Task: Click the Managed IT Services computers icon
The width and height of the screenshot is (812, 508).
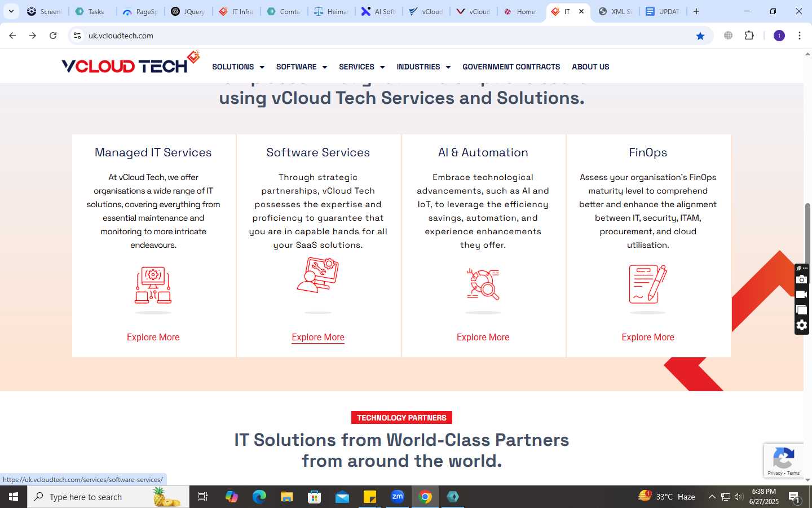Action: click(153, 286)
